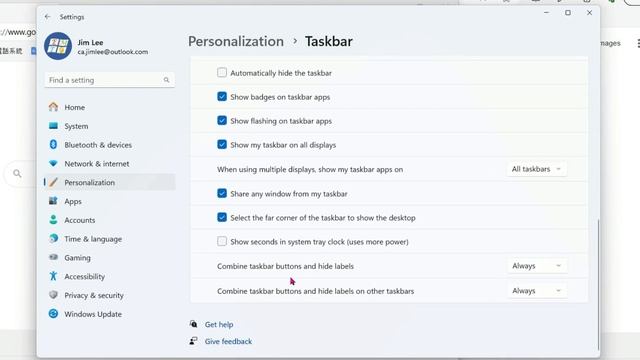Click the Accessibility figure icon
This screenshot has height=360, width=640.
coord(53,276)
